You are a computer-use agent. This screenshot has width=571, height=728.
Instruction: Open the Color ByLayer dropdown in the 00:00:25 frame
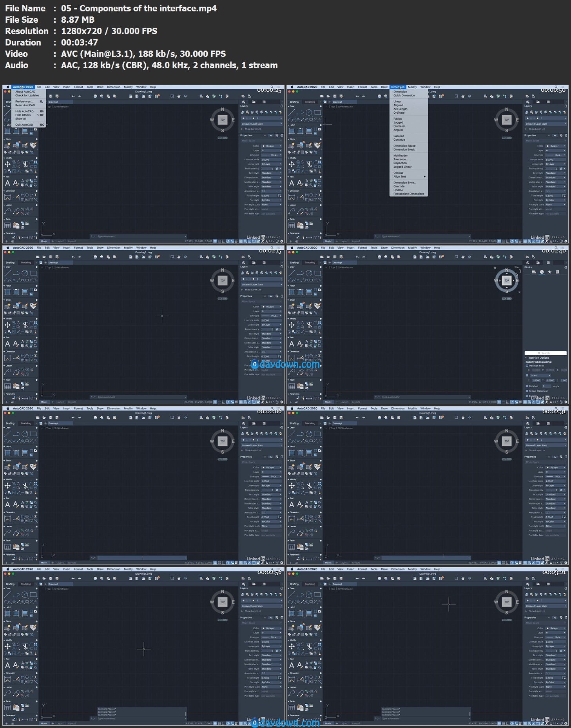[x=271, y=146]
